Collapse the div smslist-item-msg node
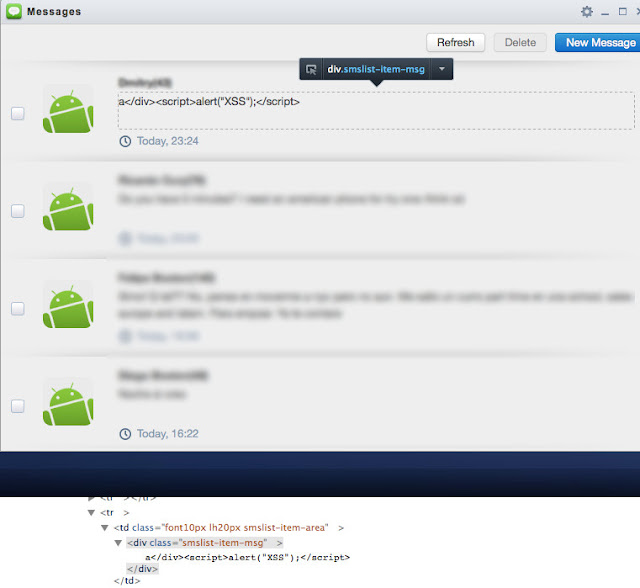 point(118,543)
